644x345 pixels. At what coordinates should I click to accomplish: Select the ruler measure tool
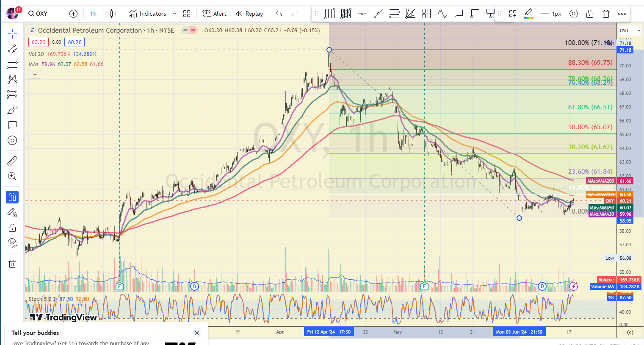click(x=12, y=161)
